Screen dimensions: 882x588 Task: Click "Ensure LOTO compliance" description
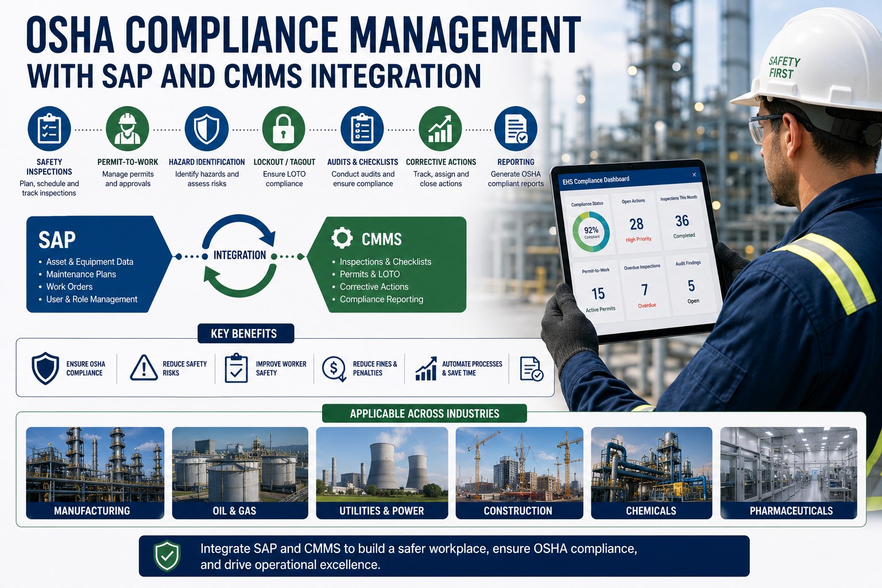284,179
